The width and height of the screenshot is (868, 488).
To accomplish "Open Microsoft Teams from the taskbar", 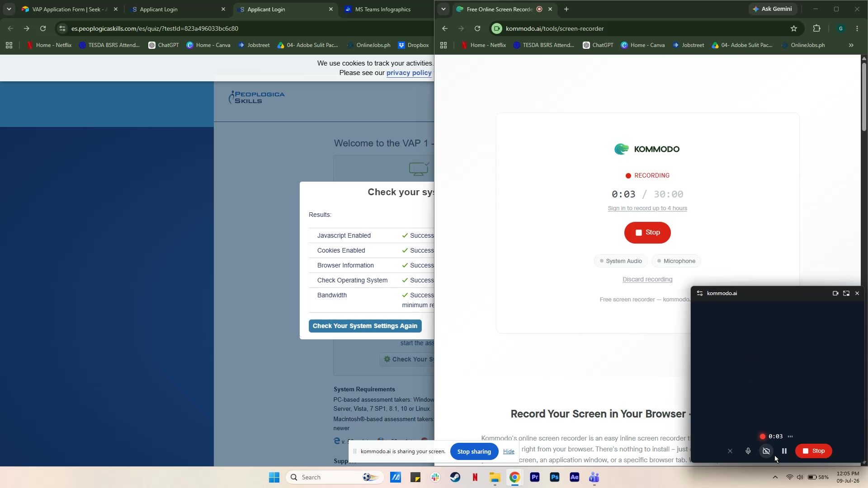I will coord(594,477).
